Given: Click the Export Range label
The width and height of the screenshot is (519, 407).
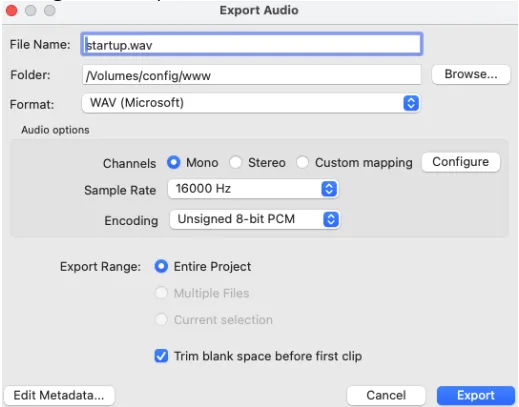Looking at the screenshot, I should [x=100, y=267].
